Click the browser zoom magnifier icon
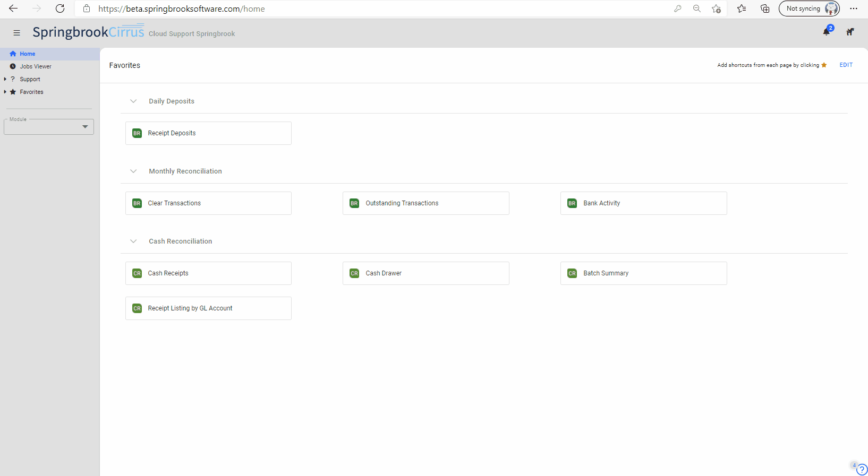 pyautogui.click(x=696, y=8)
